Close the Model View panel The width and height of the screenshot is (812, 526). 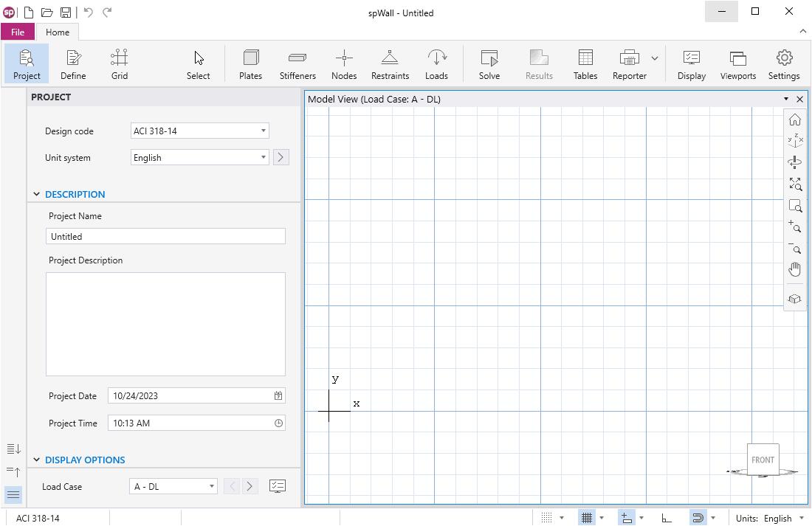pyautogui.click(x=800, y=99)
